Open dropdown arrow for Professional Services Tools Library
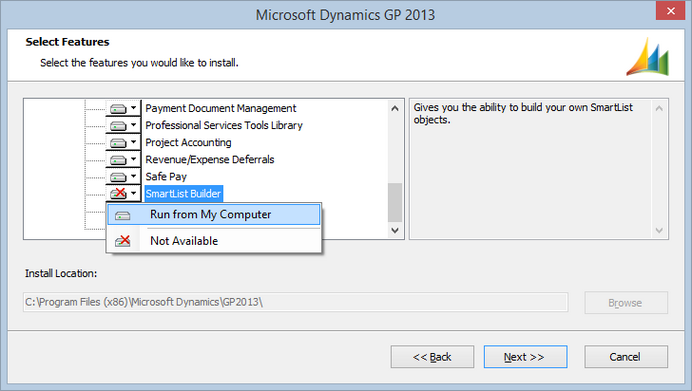The width and height of the screenshot is (692, 391). [133, 125]
